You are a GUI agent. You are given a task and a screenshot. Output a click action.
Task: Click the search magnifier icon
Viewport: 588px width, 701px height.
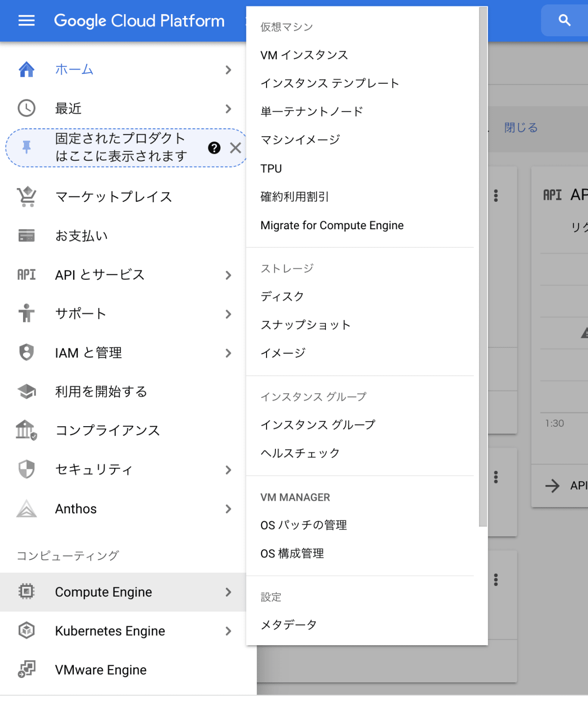point(564,20)
